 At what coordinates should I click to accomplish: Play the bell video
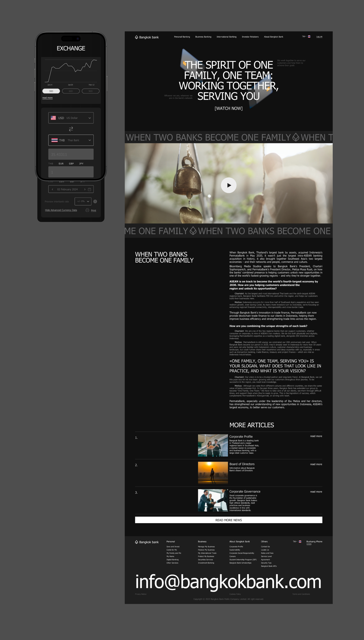pyautogui.click(x=229, y=185)
